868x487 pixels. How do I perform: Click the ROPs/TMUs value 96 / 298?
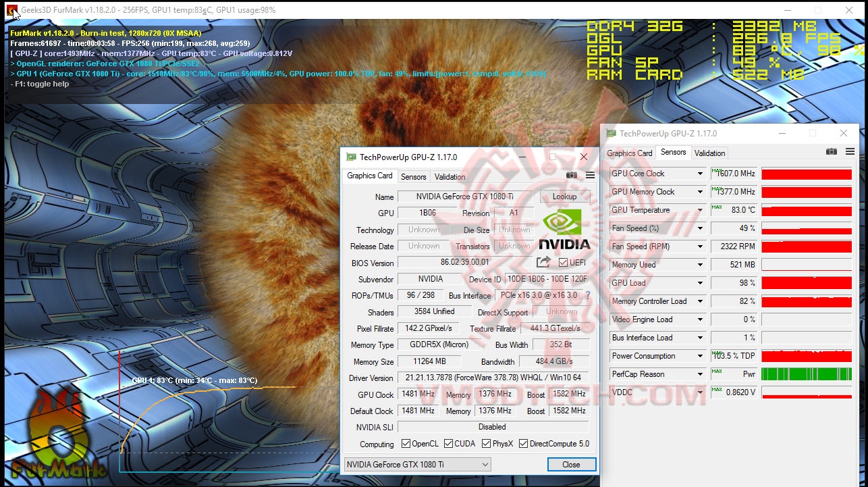[421, 295]
